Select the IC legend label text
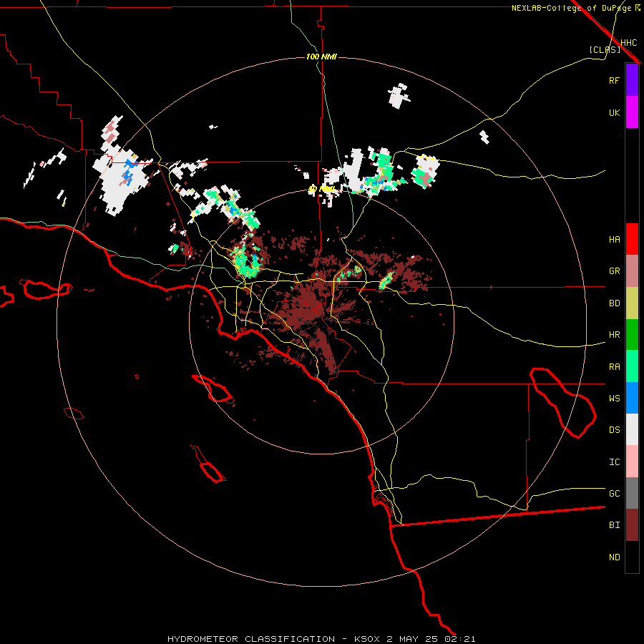The width and height of the screenshot is (644, 644). coord(614,462)
